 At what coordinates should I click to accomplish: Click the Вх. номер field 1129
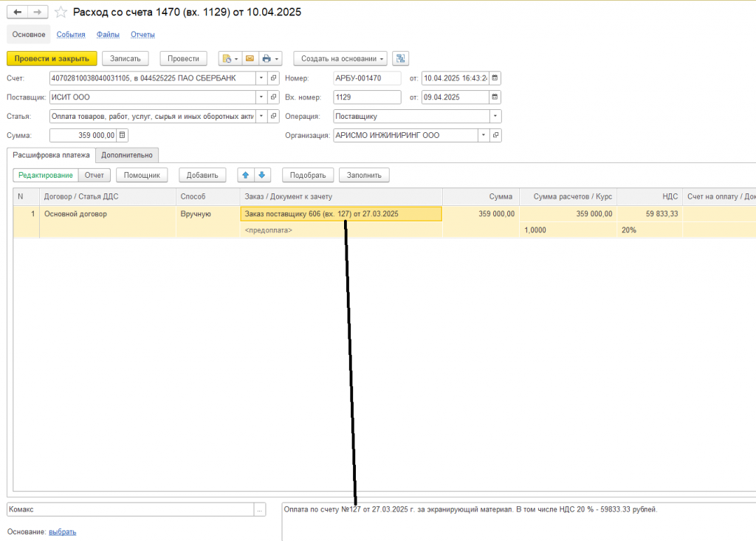pyautogui.click(x=367, y=97)
